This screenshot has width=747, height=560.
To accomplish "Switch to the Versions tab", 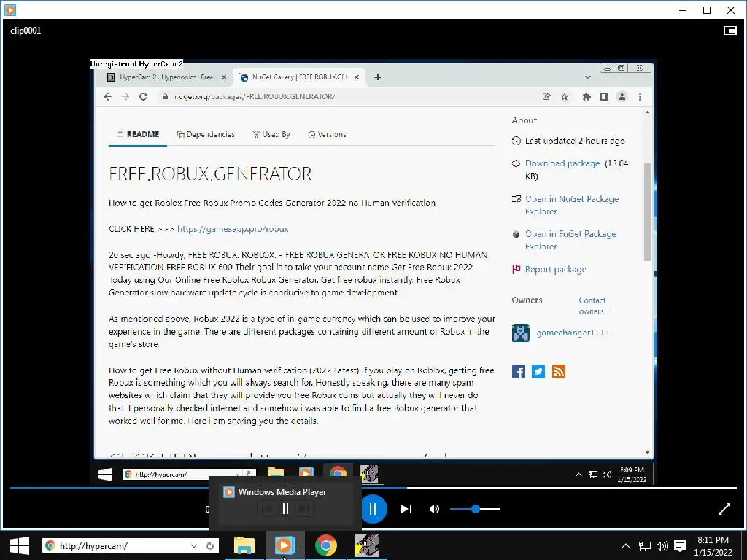I will pos(328,134).
